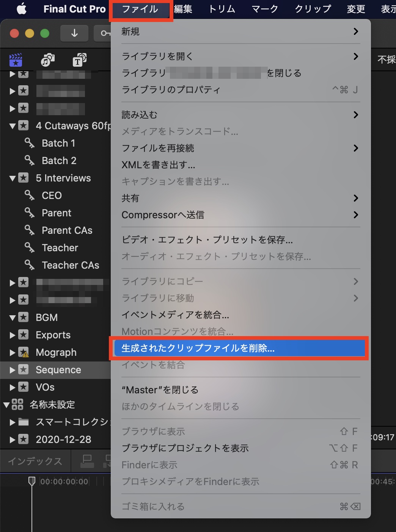This screenshot has width=396, height=532.
Task: Click key icon beside CEO
Action: [x=30, y=195]
